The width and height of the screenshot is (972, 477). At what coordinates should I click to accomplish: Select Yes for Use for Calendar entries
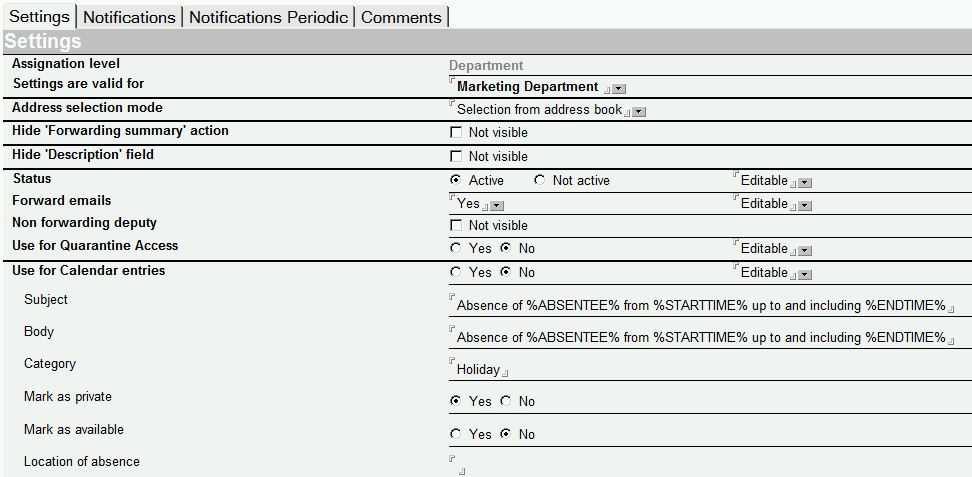click(x=456, y=272)
